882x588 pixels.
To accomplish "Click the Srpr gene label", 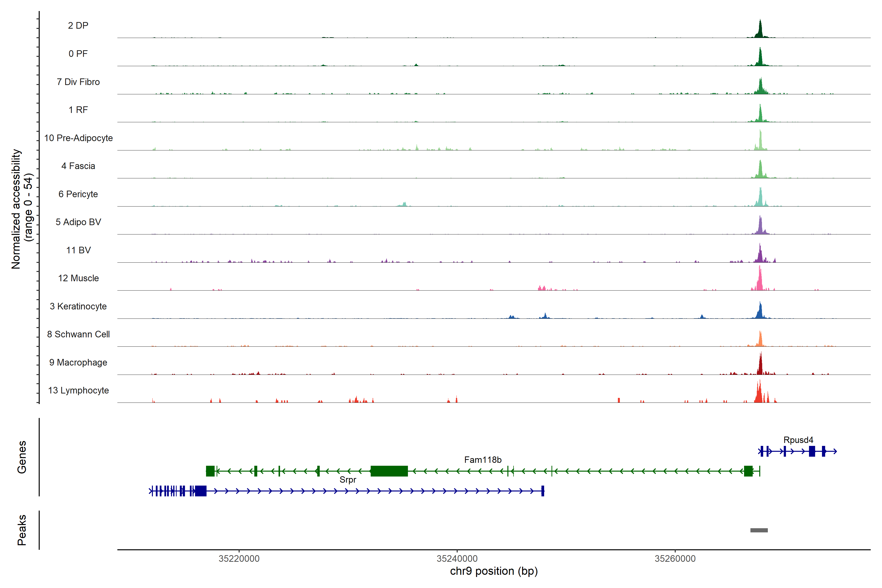I will 348,480.
